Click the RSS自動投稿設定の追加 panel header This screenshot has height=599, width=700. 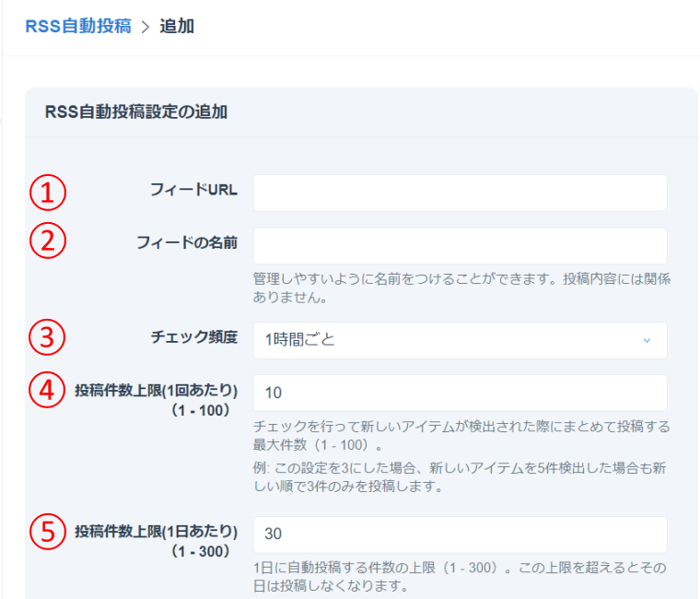[135, 112]
